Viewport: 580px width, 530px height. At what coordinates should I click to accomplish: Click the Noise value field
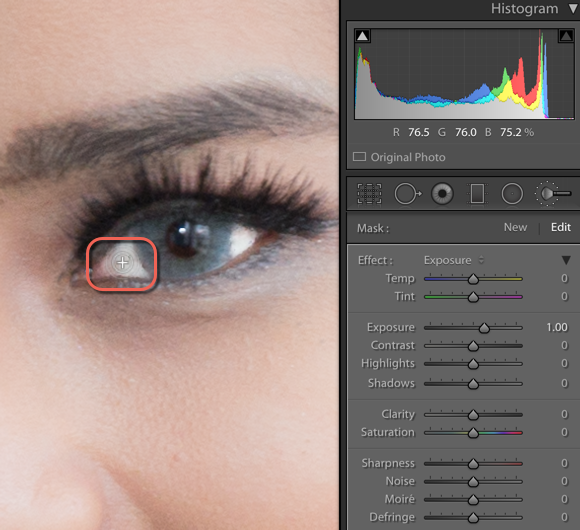coord(564,481)
